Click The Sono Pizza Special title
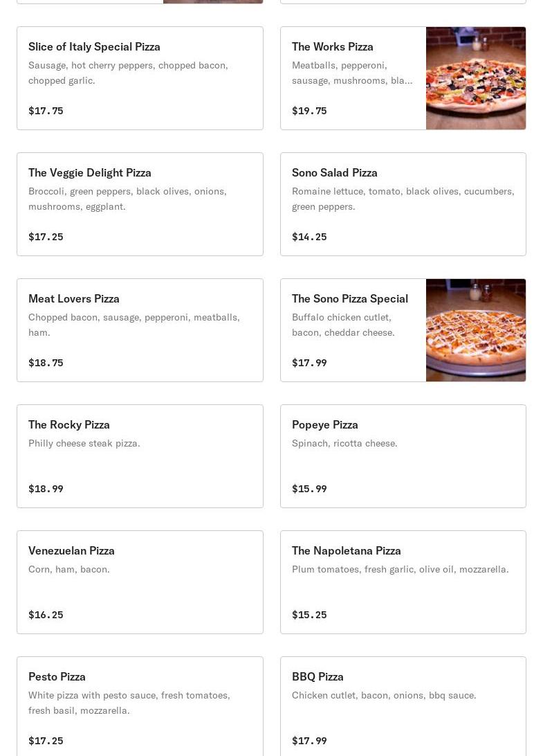543x756 pixels. (x=349, y=298)
